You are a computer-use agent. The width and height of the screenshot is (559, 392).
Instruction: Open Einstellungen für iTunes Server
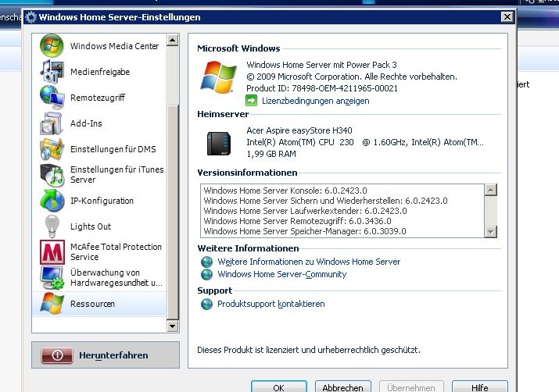99,175
